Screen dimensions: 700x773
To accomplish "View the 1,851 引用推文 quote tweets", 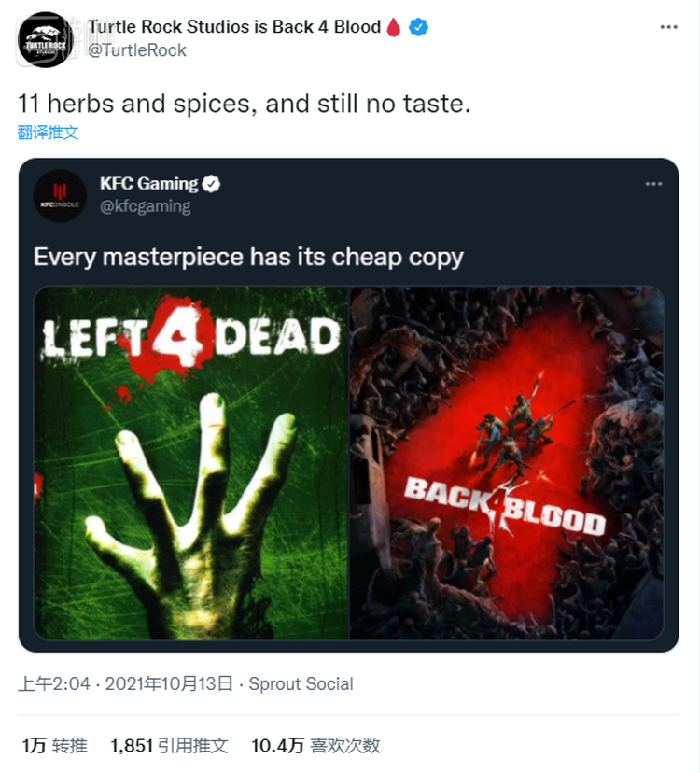I will pyautogui.click(x=169, y=745).
